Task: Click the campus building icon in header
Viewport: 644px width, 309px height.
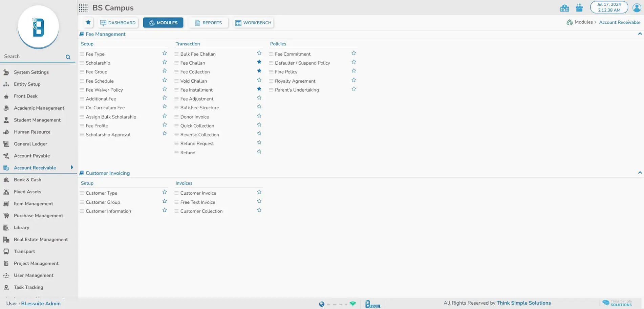Action: (564, 8)
